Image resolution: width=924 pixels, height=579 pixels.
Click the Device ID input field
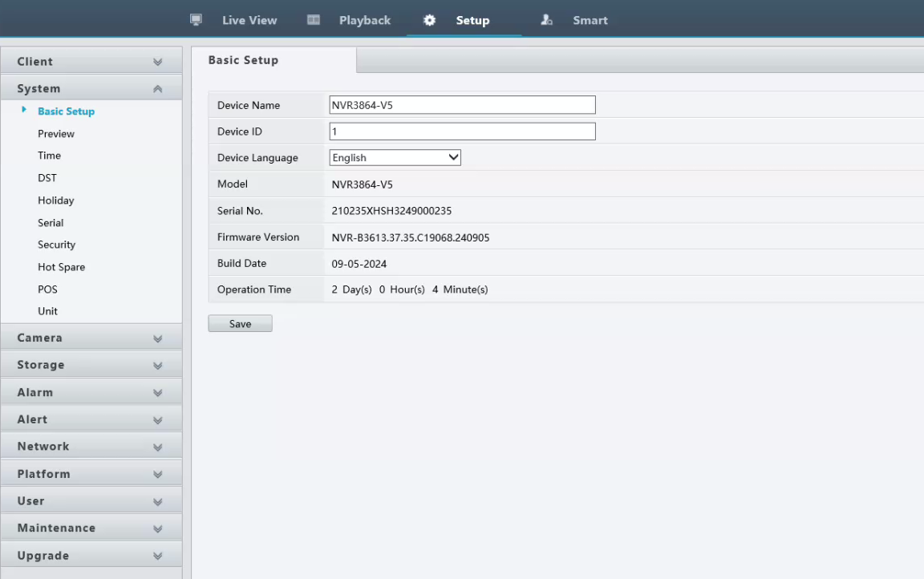click(x=462, y=132)
